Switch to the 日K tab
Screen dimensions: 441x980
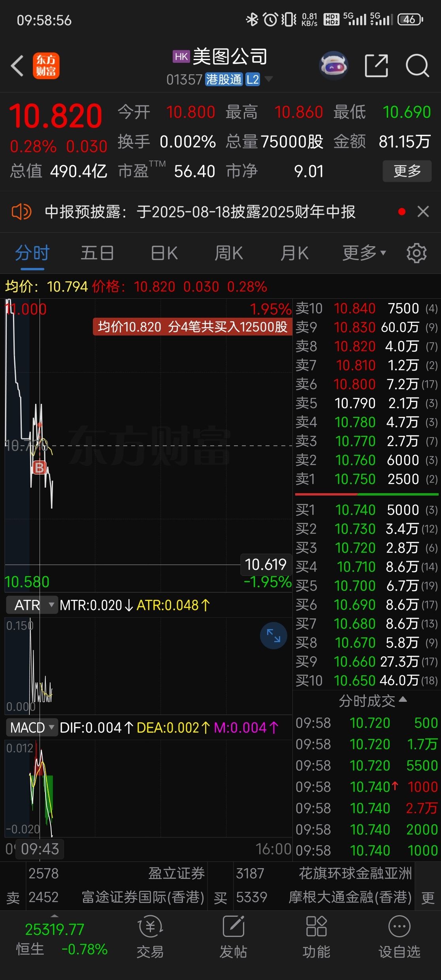(x=164, y=253)
